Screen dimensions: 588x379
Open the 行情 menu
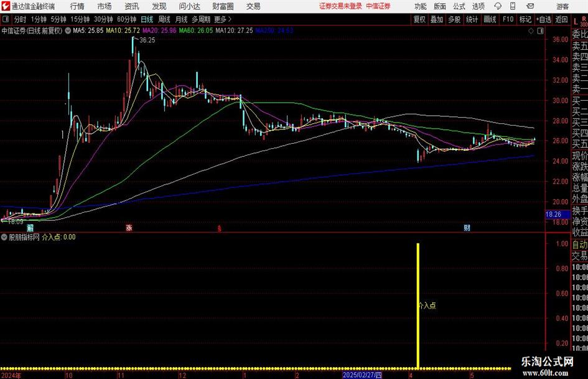click(77, 6)
